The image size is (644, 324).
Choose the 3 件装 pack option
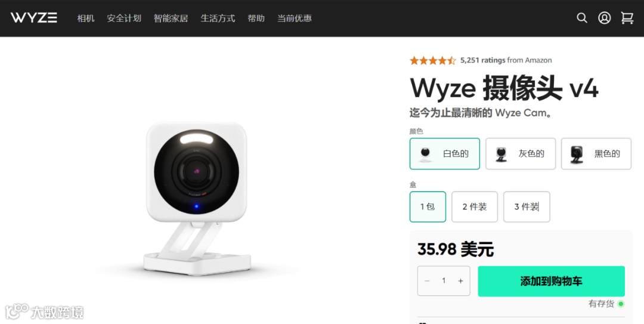[x=527, y=207]
